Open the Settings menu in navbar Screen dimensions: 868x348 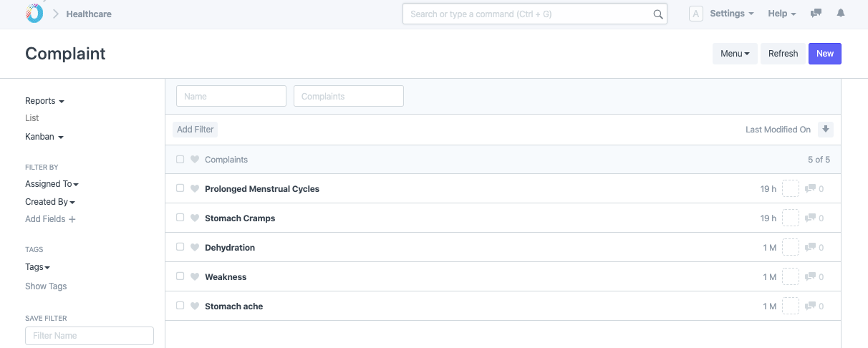point(731,14)
